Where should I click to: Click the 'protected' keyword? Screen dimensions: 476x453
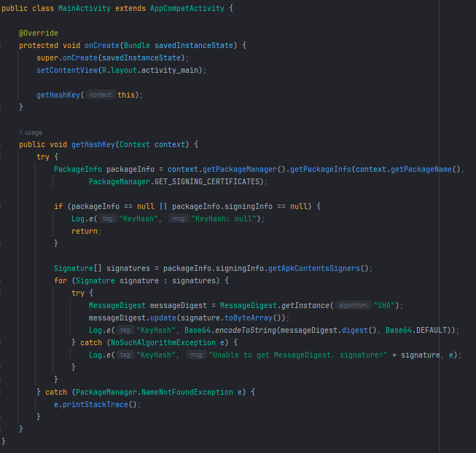pyautogui.click(x=39, y=45)
